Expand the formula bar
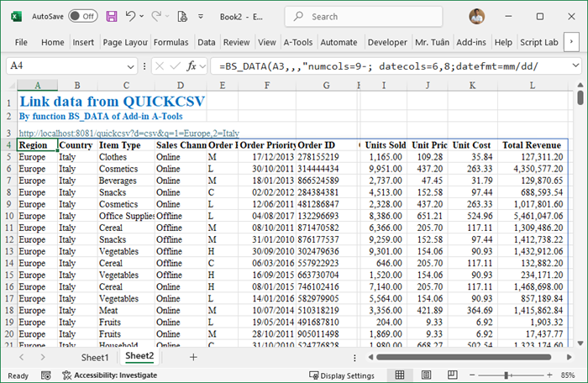 click(x=575, y=66)
